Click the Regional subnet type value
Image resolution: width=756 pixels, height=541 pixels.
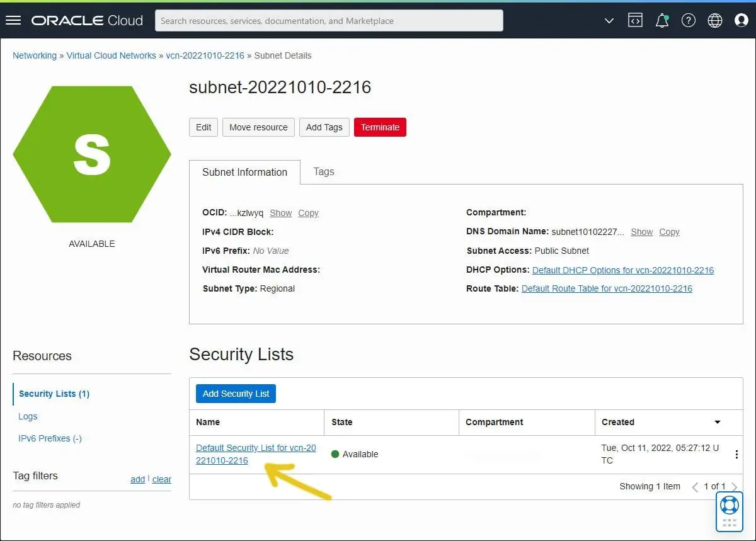pos(277,288)
